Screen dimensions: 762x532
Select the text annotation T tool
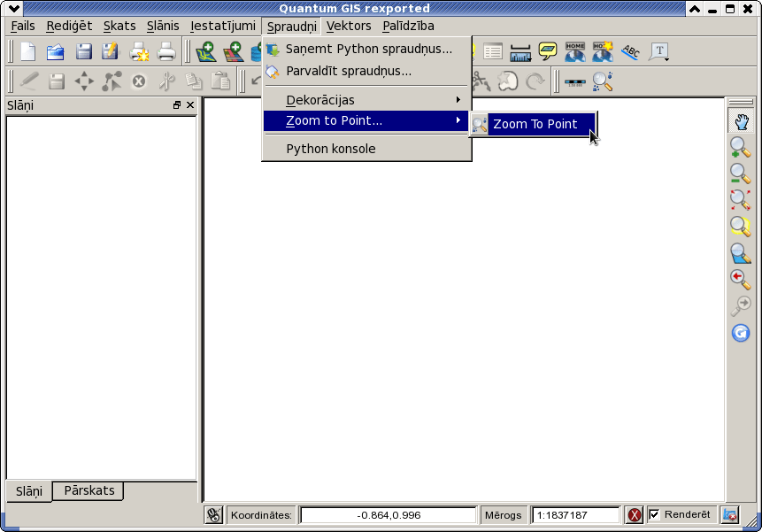click(x=658, y=51)
